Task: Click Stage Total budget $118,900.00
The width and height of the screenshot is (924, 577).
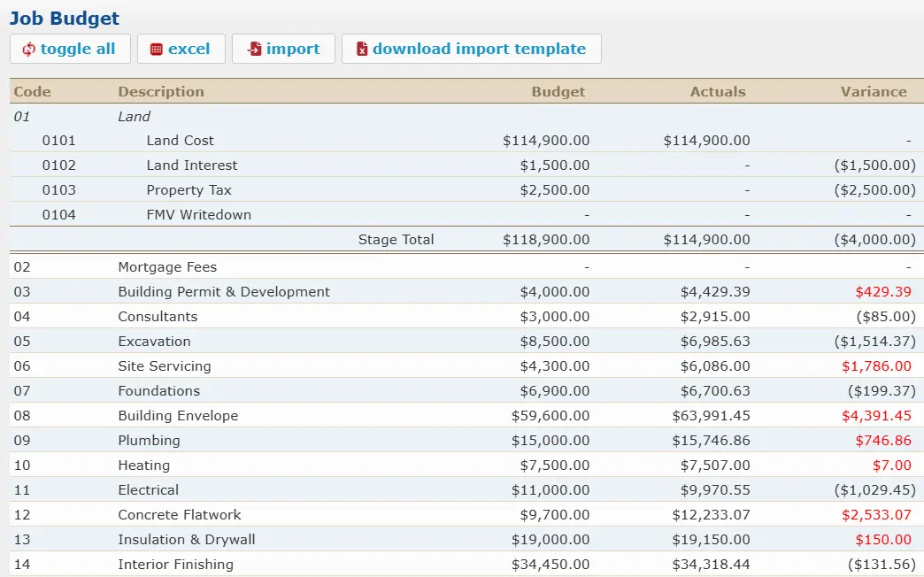Action: pos(546,239)
